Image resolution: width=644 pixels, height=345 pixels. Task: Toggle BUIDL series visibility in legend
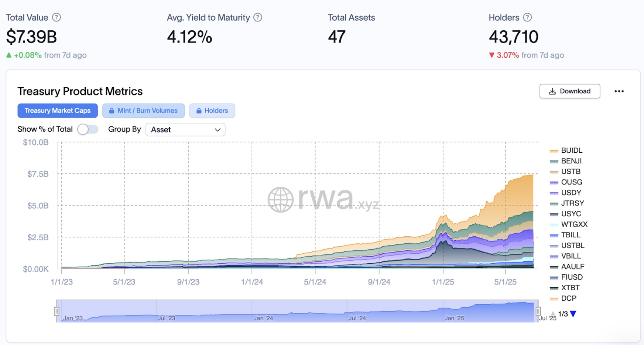pyautogui.click(x=571, y=150)
